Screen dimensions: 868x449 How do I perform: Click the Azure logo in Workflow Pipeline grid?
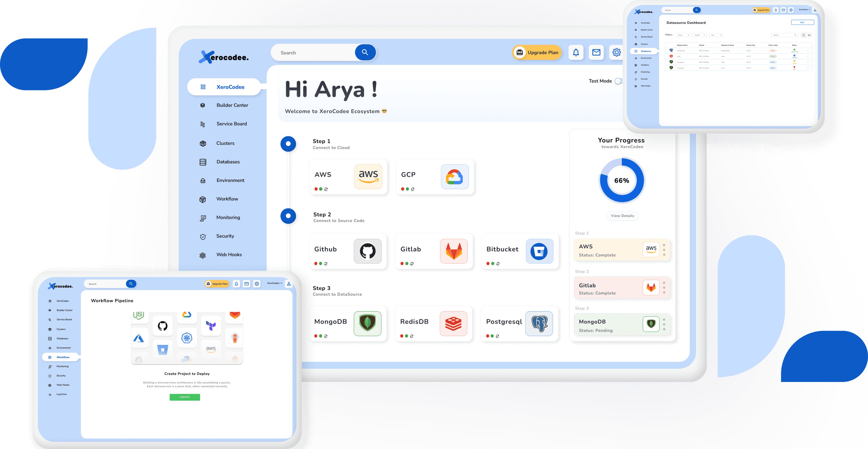tap(139, 338)
